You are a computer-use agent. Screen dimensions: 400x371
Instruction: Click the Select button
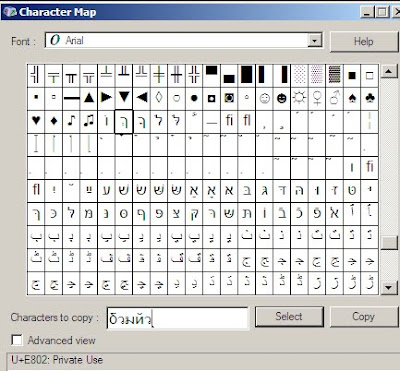[289, 316]
